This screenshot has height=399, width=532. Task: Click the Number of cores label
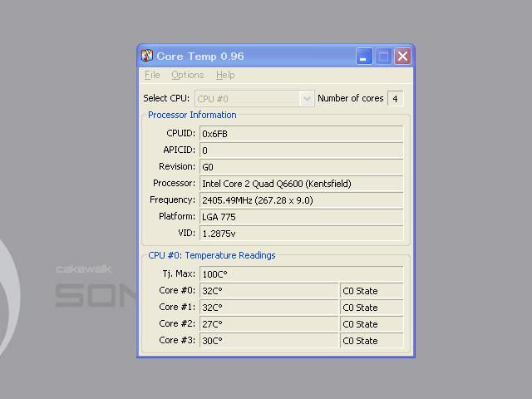pos(351,98)
